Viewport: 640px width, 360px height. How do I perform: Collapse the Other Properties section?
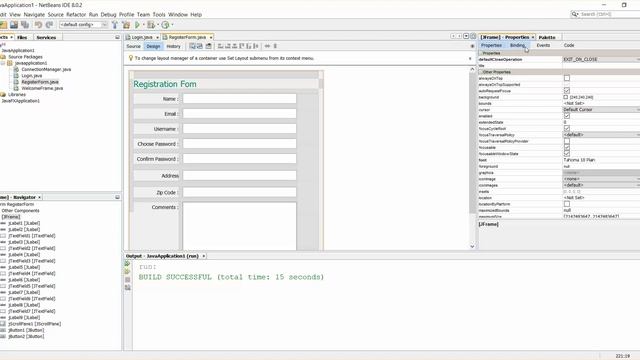click(480, 72)
